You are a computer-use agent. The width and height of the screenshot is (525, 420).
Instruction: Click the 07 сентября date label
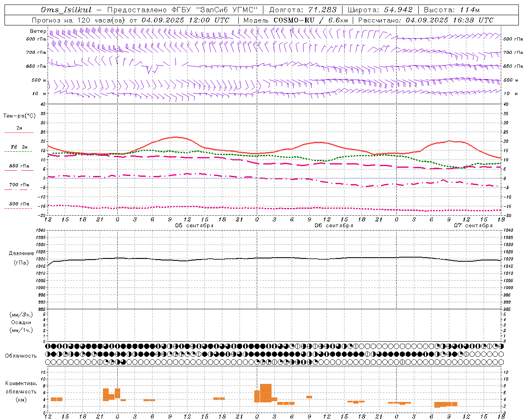tap(473, 226)
